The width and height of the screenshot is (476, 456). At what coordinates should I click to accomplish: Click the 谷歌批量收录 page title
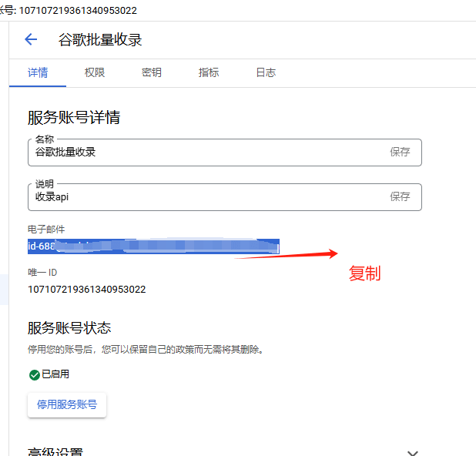(x=100, y=40)
